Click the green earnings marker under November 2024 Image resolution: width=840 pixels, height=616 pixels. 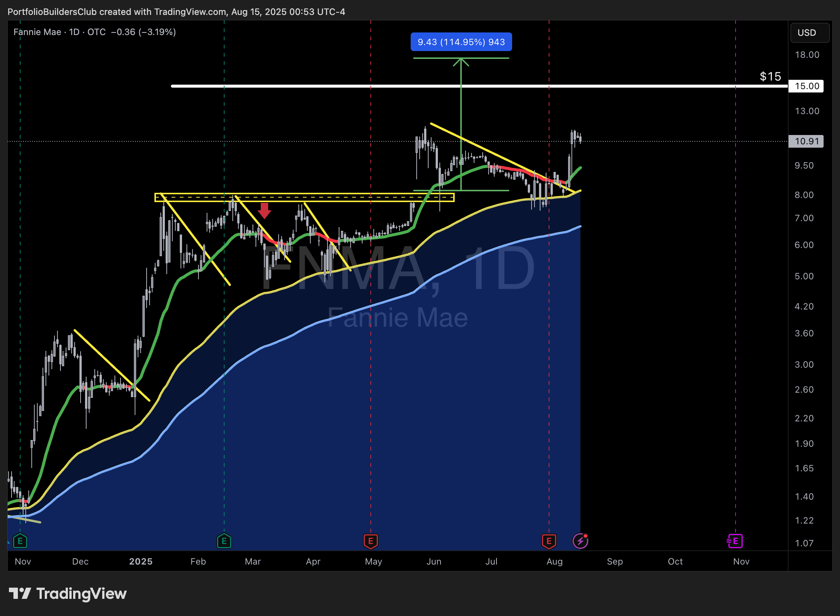[20, 541]
